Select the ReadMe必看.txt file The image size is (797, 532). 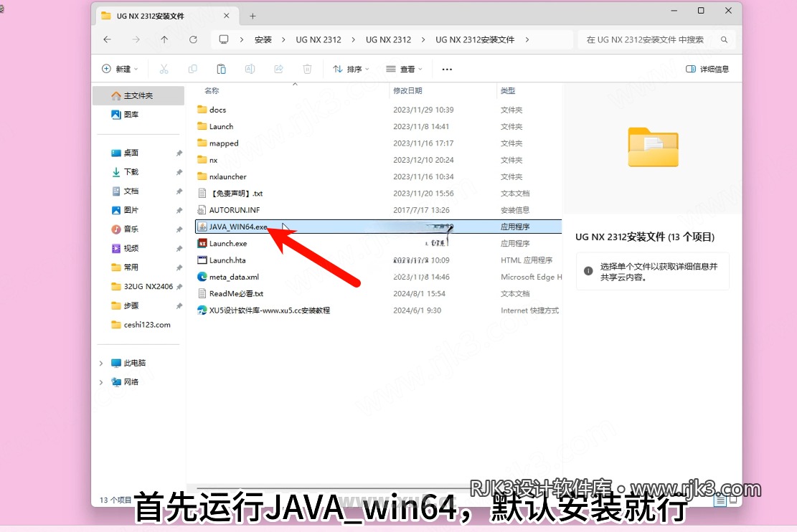point(379,294)
